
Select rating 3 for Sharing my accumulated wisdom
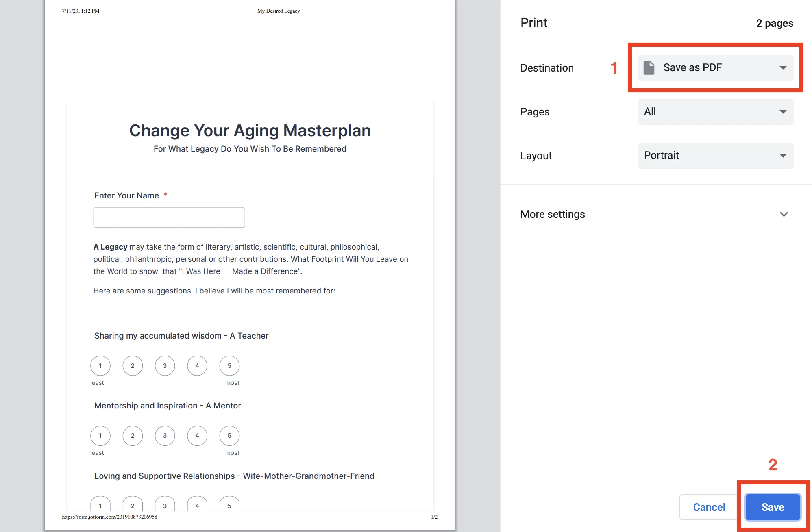(165, 365)
